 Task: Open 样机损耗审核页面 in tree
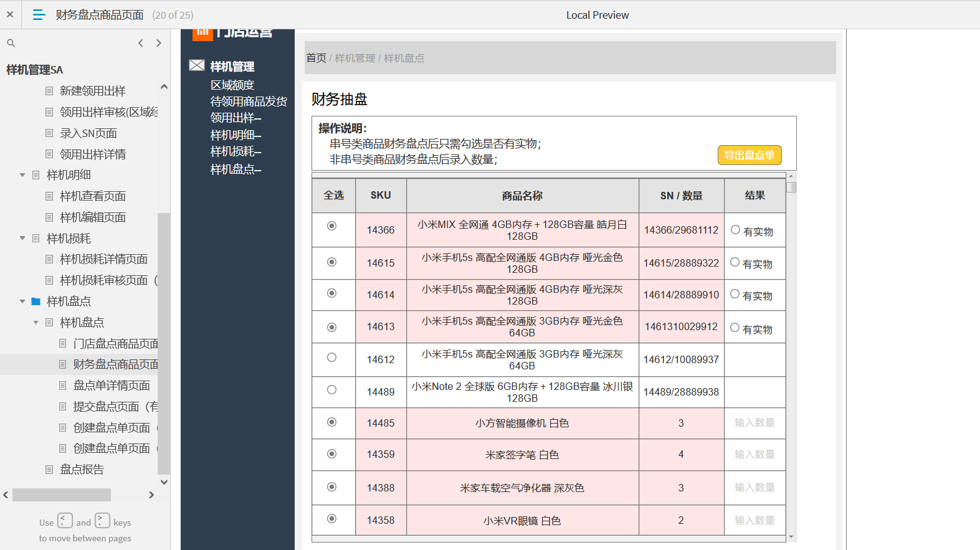coord(109,280)
